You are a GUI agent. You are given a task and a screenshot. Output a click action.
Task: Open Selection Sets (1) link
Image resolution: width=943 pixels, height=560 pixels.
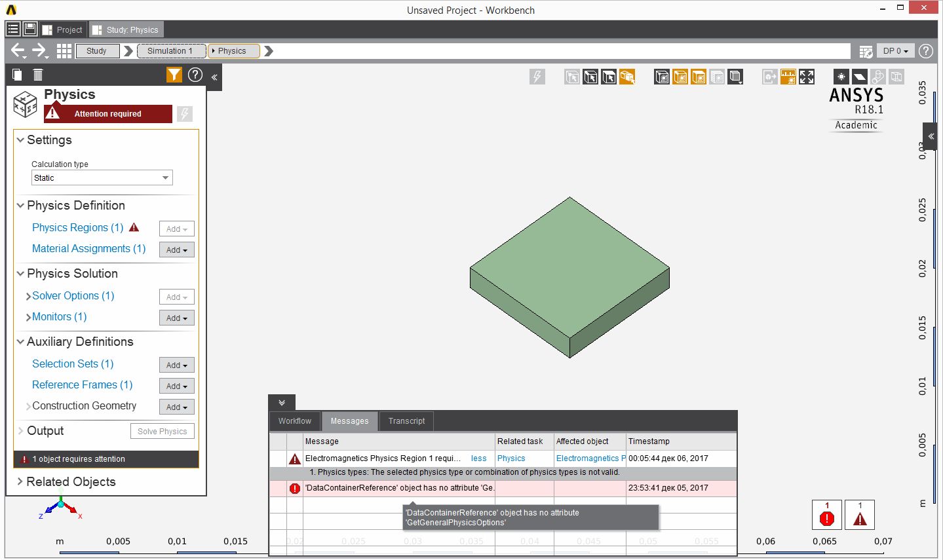pyautogui.click(x=73, y=364)
